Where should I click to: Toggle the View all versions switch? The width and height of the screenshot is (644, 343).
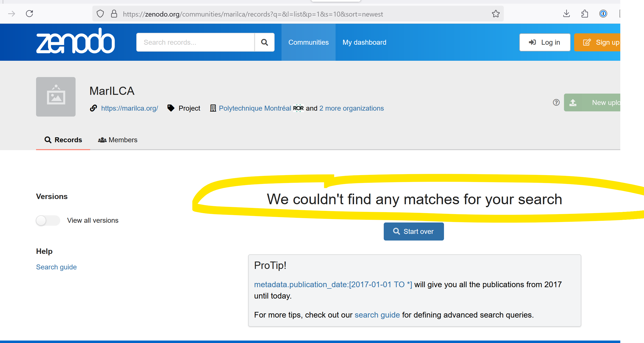pyautogui.click(x=48, y=221)
